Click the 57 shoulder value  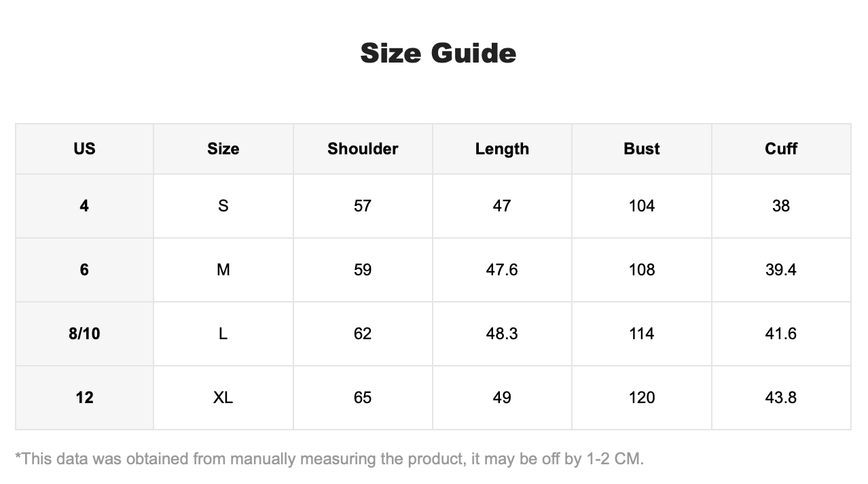[363, 206]
